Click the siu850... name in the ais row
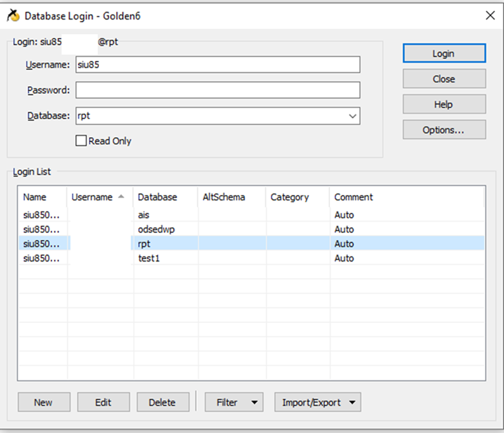The height and width of the screenshot is (433, 504). point(41,215)
